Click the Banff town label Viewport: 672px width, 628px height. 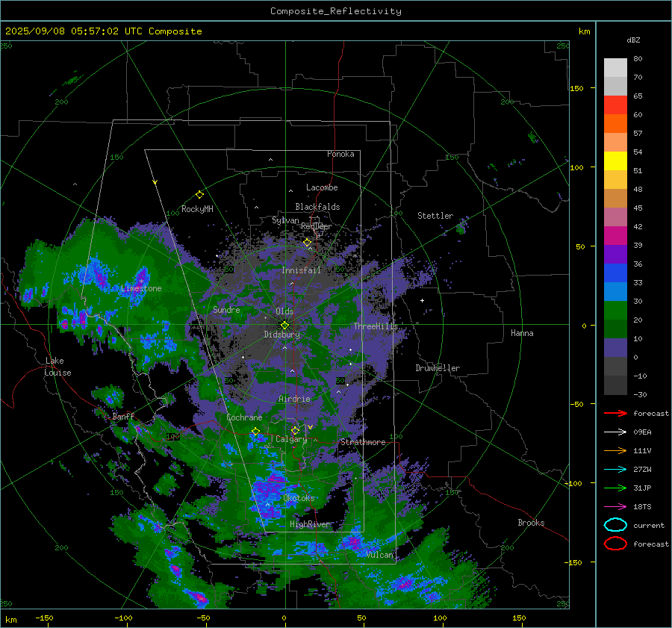pos(124,417)
